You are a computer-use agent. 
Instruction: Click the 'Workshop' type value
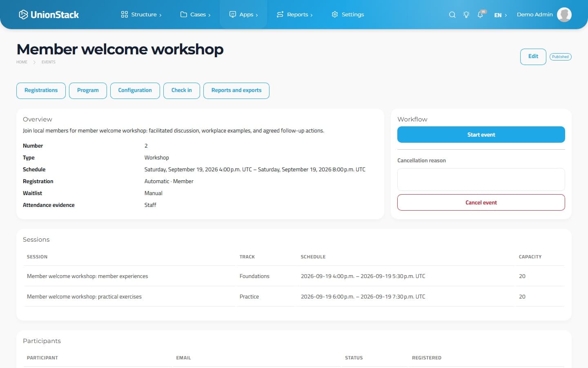pyautogui.click(x=156, y=157)
